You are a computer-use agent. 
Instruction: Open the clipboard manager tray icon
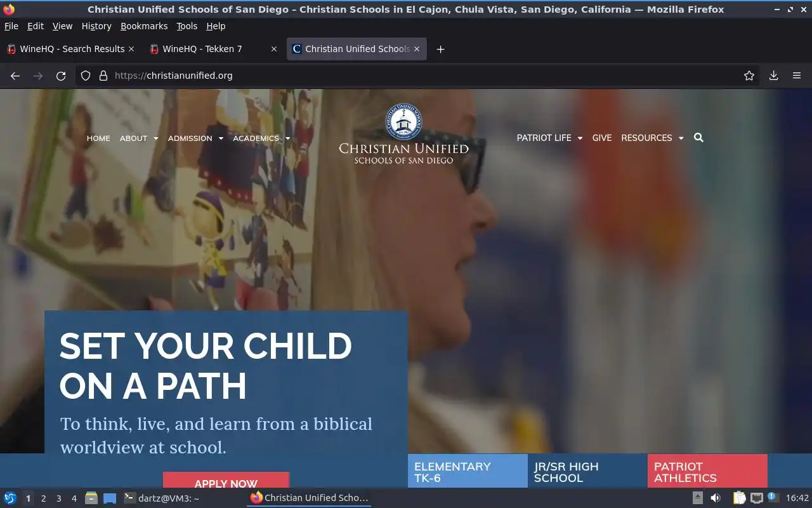(x=739, y=498)
